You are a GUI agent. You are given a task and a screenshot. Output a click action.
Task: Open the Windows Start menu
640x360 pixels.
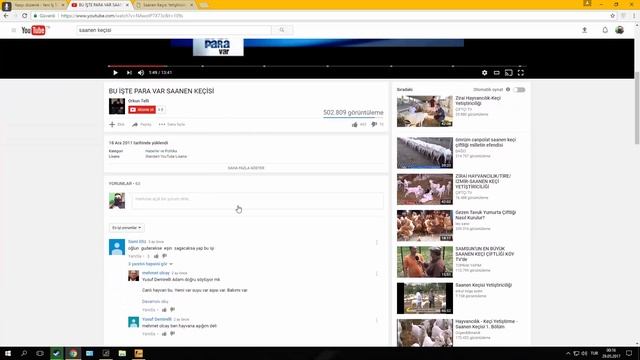(8, 353)
